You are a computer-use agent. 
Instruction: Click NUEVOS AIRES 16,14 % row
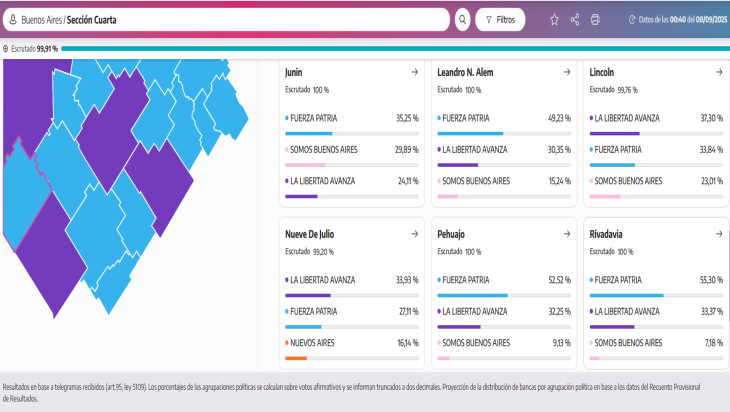[352, 343]
